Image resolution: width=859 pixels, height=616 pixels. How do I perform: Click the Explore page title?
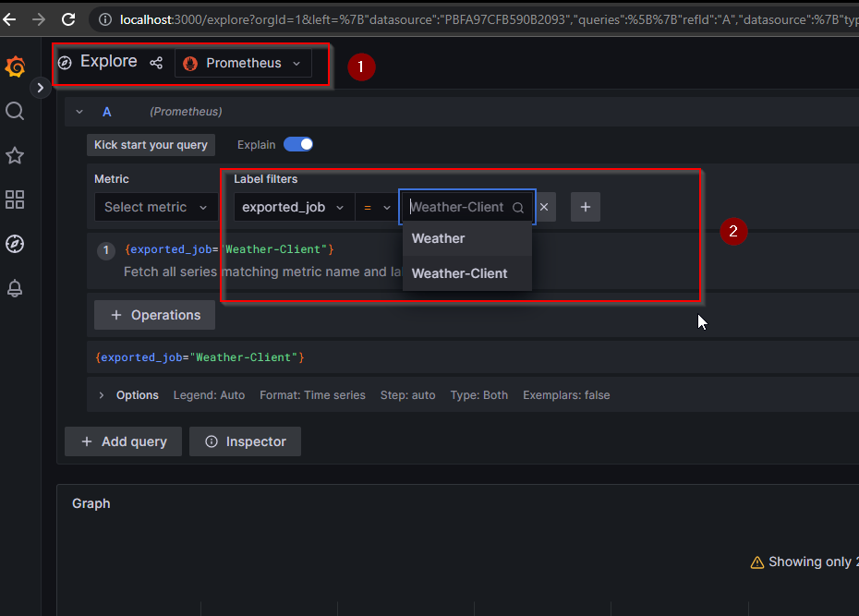pyautogui.click(x=108, y=61)
